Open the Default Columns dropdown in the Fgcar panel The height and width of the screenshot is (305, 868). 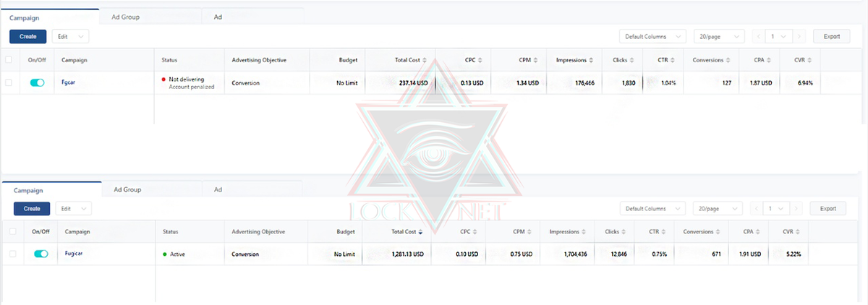(652, 36)
